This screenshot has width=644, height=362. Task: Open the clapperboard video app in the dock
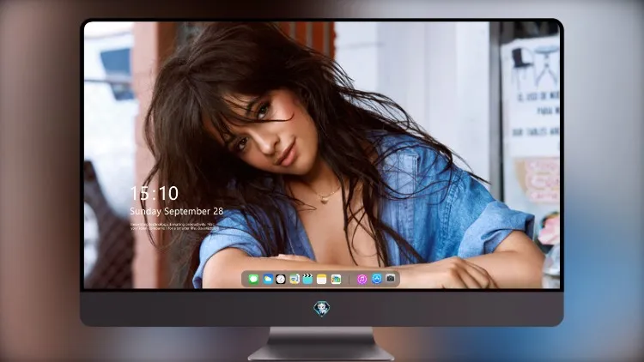pyautogui.click(x=307, y=279)
